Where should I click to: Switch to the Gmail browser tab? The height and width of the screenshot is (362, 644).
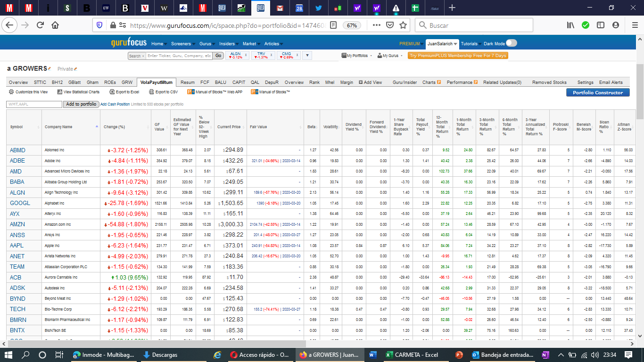[x=280, y=8]
